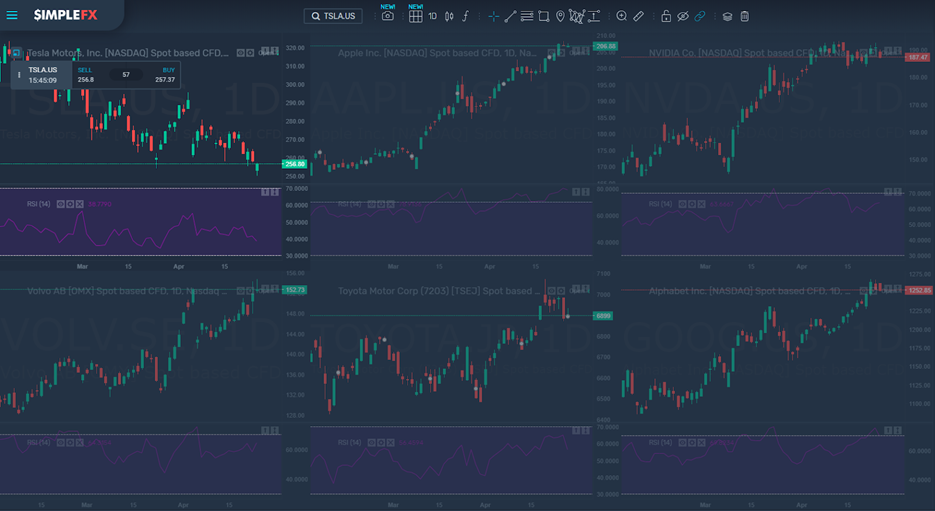The height and width of the screenshot is (511, 935).
Task: Select the trend line drawing tool
Action: [510, 16]
